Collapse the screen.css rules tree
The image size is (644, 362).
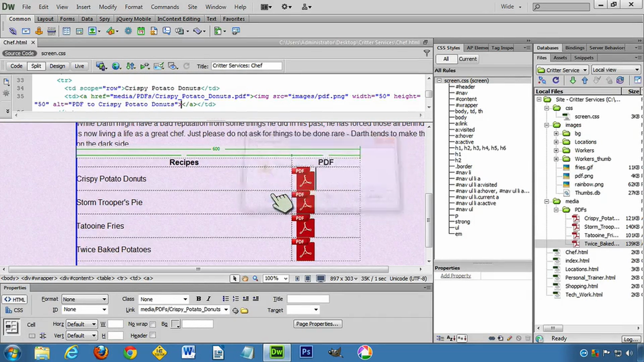coord(439,80)
